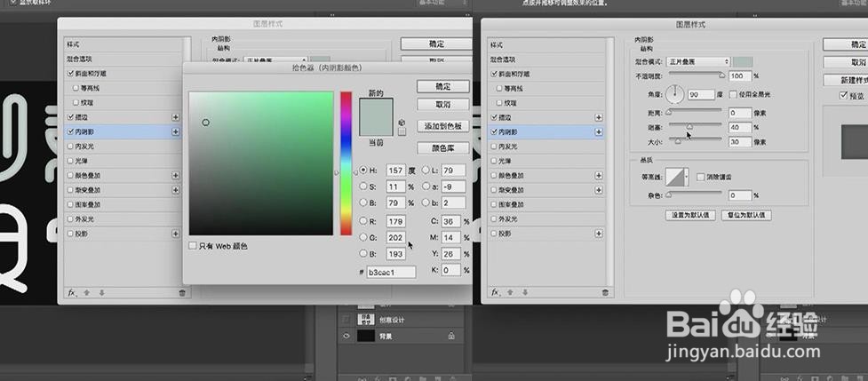Viewport: 868px width, 381px height.
Task: Click 复位为默认值 button
Action: (x=746, y=215)
